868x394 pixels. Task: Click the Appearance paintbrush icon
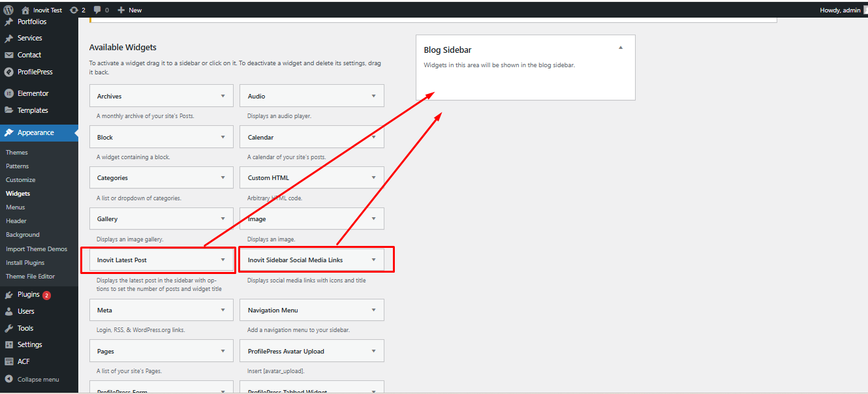coord(9,132)
